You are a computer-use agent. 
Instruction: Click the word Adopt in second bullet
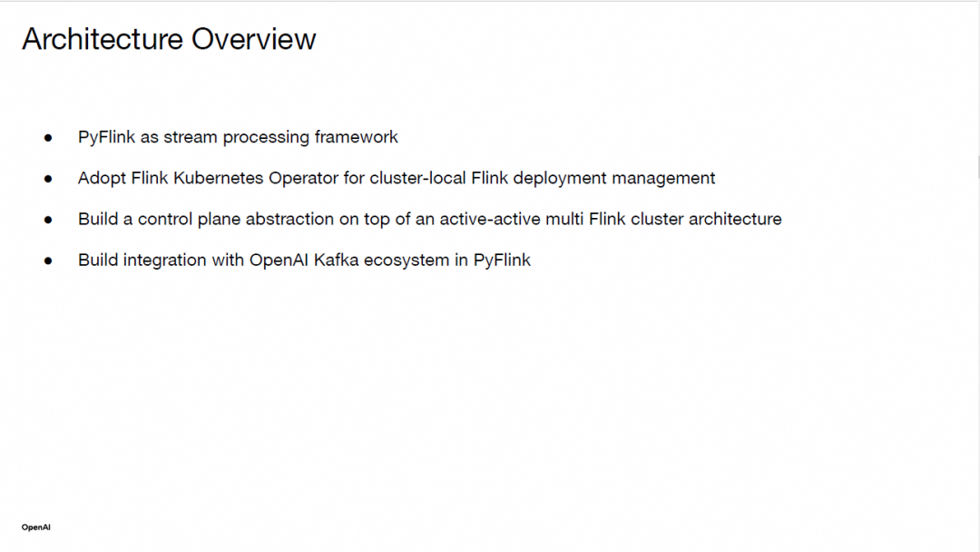point(102,179)
